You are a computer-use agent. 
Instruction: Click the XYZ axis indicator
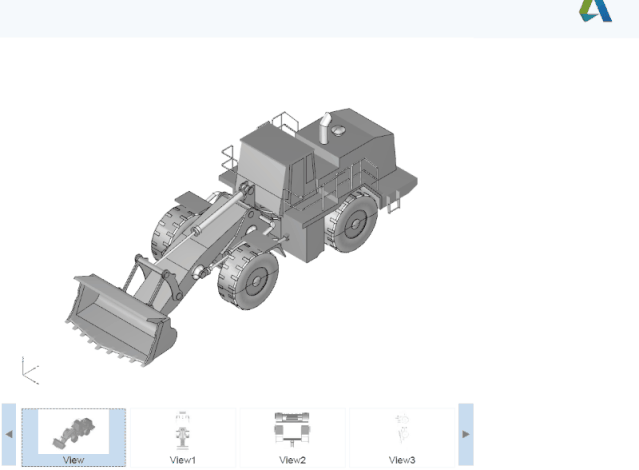[30, 370]
